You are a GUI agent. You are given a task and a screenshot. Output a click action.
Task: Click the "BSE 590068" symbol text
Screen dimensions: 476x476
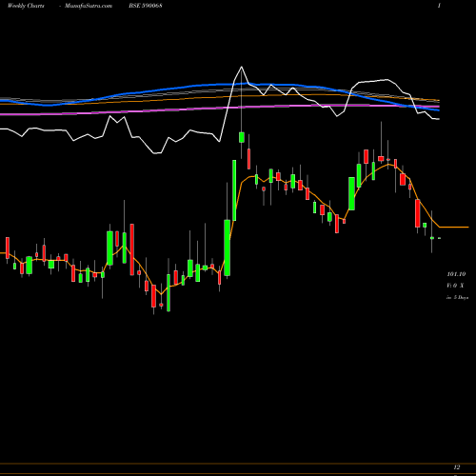(x=146, y=6)
